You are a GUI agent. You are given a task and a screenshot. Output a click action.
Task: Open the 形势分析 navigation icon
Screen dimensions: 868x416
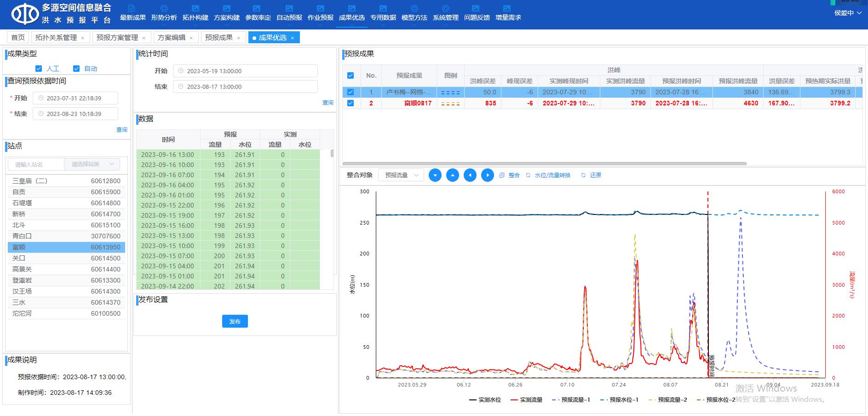[x=164, y=9]
